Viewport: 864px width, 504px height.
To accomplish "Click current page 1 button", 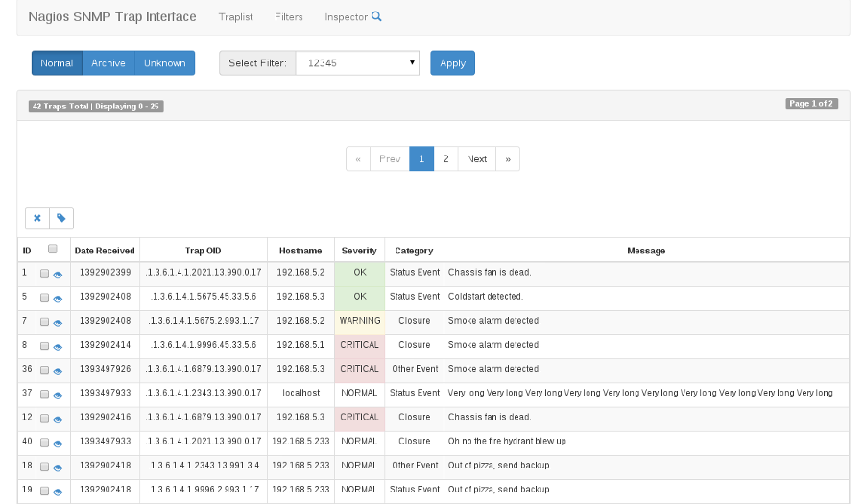I will pos(421,158).
